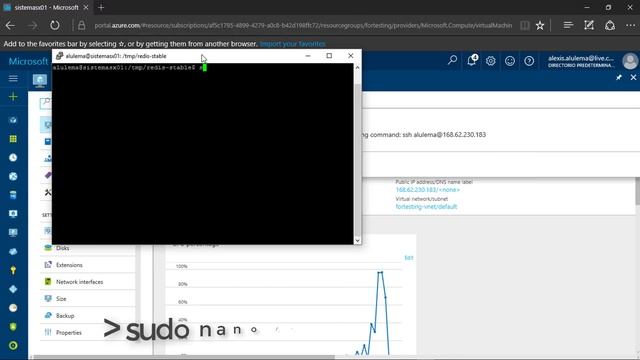Open Size settings item
The height and width of the screenshot is (360, 640).
pos(88,299)
